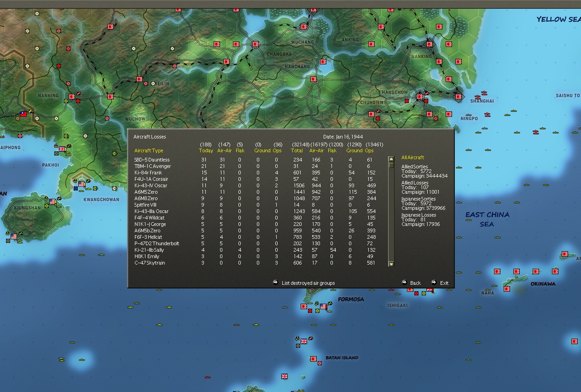Click the Japanese Sorties statistic label
The image size is (581, 392).
point(418,199)
